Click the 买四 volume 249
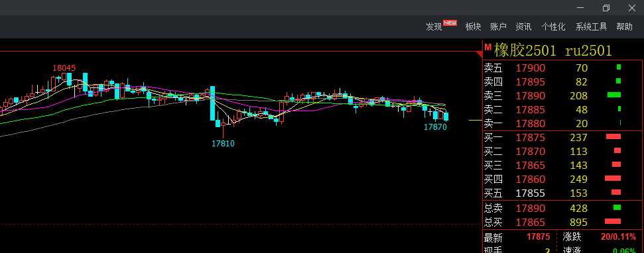This screenshot has width=644, height=253. coord(579,179)
